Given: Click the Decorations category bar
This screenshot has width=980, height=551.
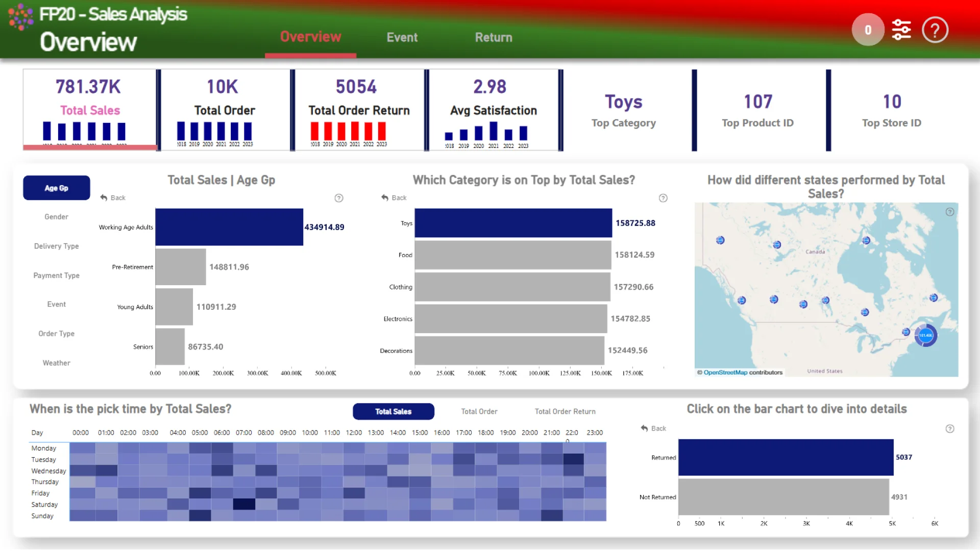Looking at the screenshot, I should pyautogui.click(x=509, y=350).
